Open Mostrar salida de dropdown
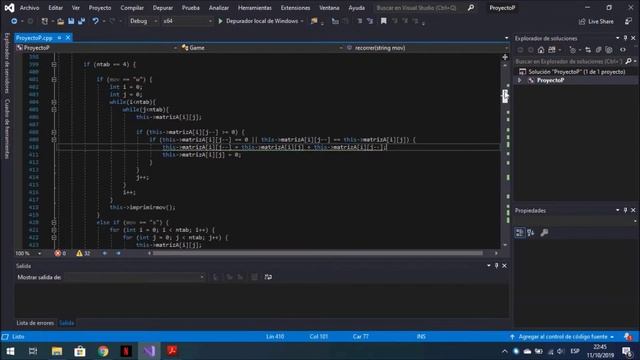Viewport: 640px width, 360px height. [134, 277]
